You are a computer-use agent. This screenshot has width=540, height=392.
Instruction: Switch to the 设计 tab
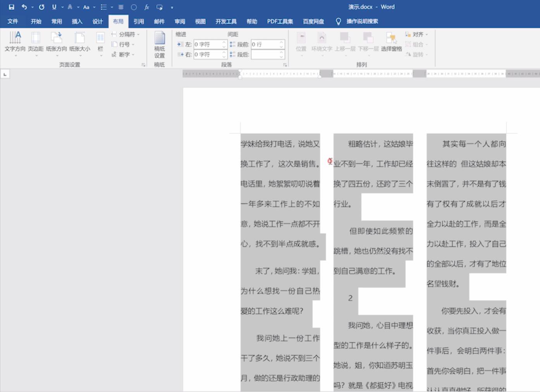click(98, 21)
